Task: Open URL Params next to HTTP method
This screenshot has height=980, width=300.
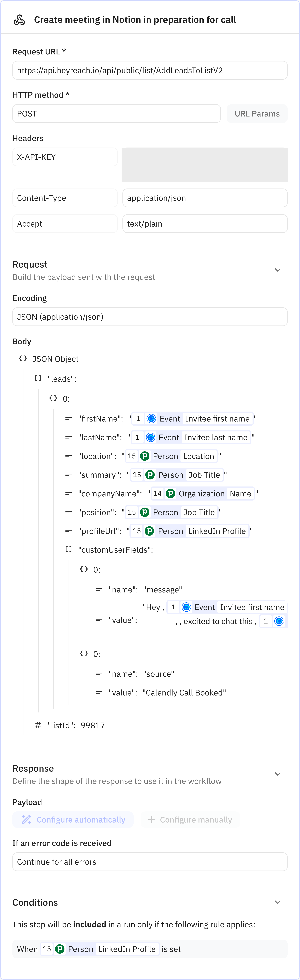Action: (x=257, y=113)
